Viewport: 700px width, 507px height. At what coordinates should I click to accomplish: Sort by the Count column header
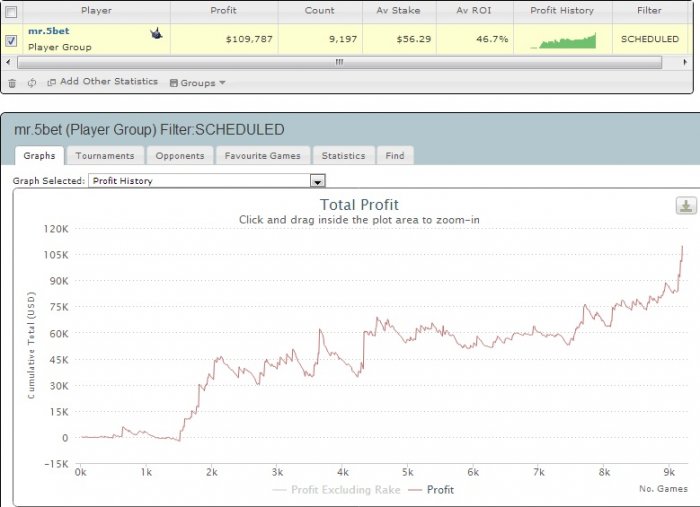click(320, 11)
